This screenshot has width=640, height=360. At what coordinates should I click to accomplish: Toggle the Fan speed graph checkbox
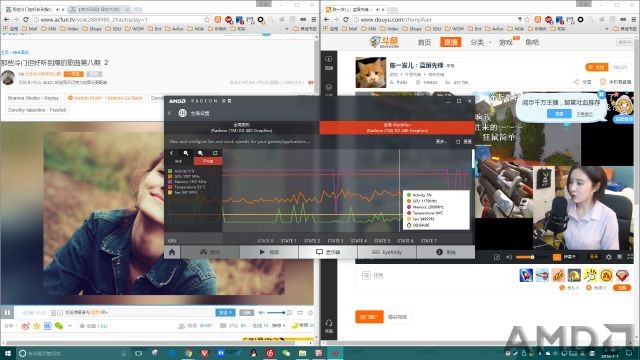coord(170,192)
